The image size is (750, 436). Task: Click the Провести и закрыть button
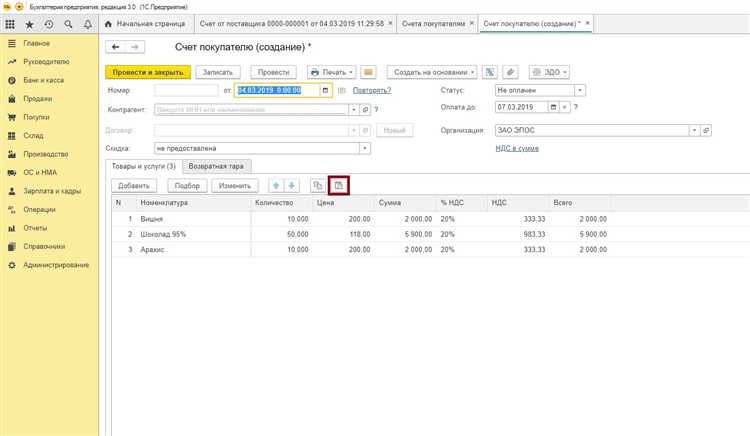(147, 72)
